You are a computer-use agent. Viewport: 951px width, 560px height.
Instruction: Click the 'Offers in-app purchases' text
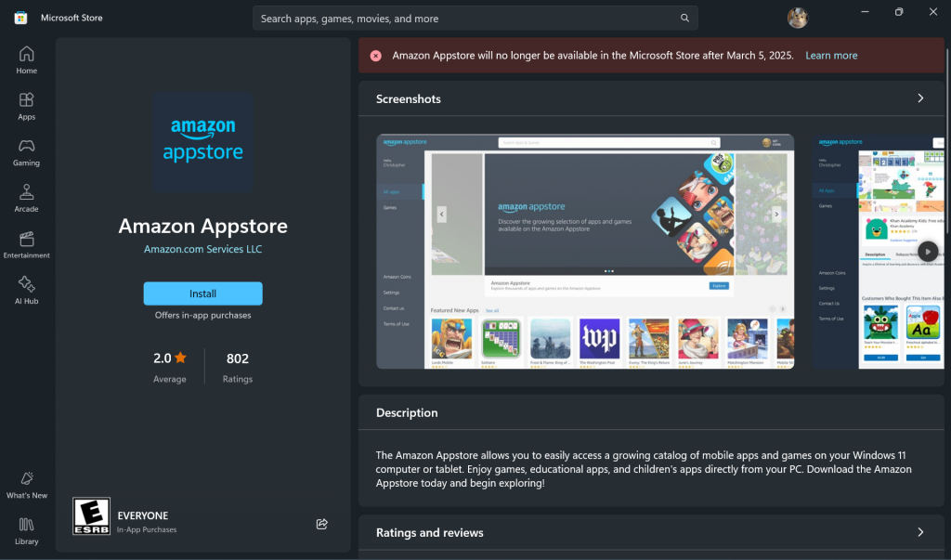(x=202, y=315)
